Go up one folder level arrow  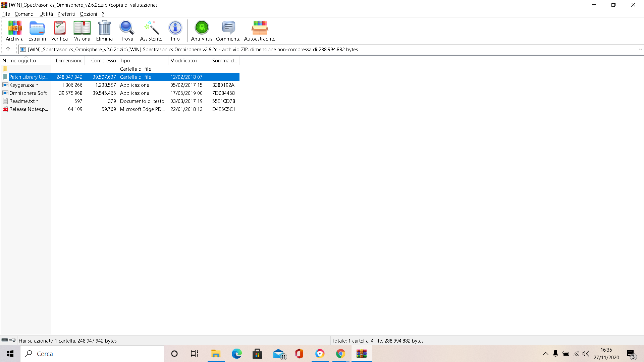[8, 49]
